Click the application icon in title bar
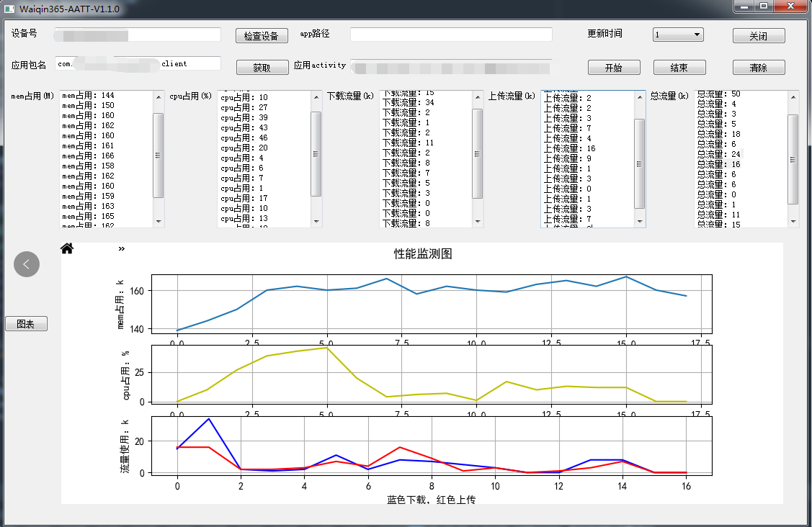Viewport: 812px width, 527px height. tap(9, 9)
